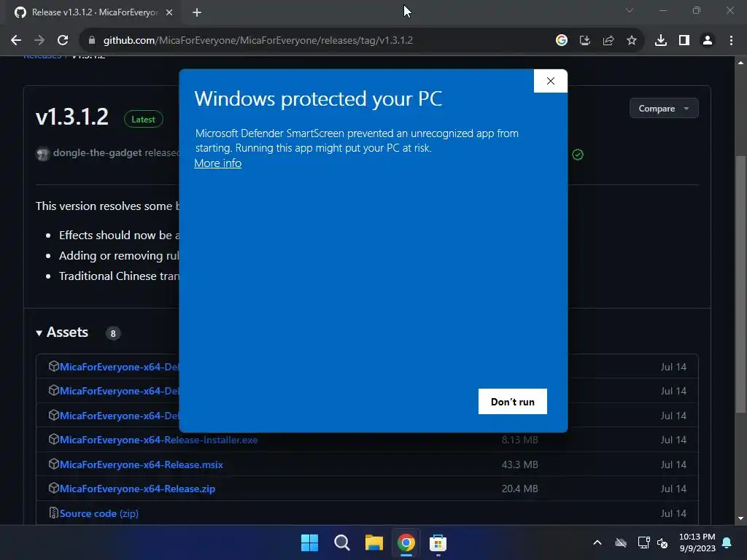Show hidden system tray icons
The height and width of the screenshot is (560, 747).
597,542
